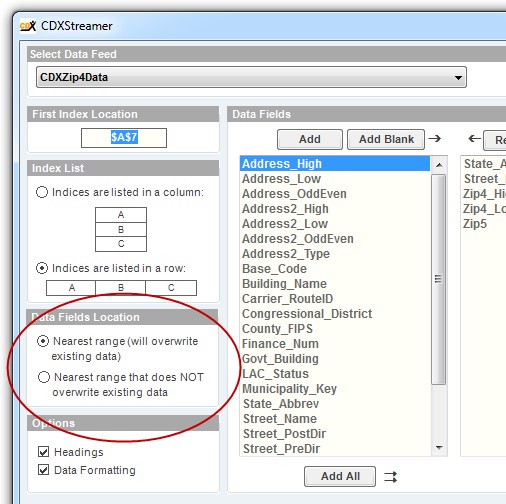The width and height of the screenshot is (506, 504).
Task: Toggle the Data Formatting checkbox
Action: [x=43, y=470]
